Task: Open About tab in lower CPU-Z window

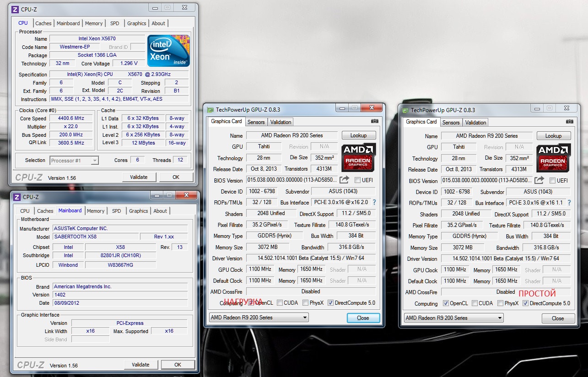Action: pyautogui.click(x=160, y=211)
